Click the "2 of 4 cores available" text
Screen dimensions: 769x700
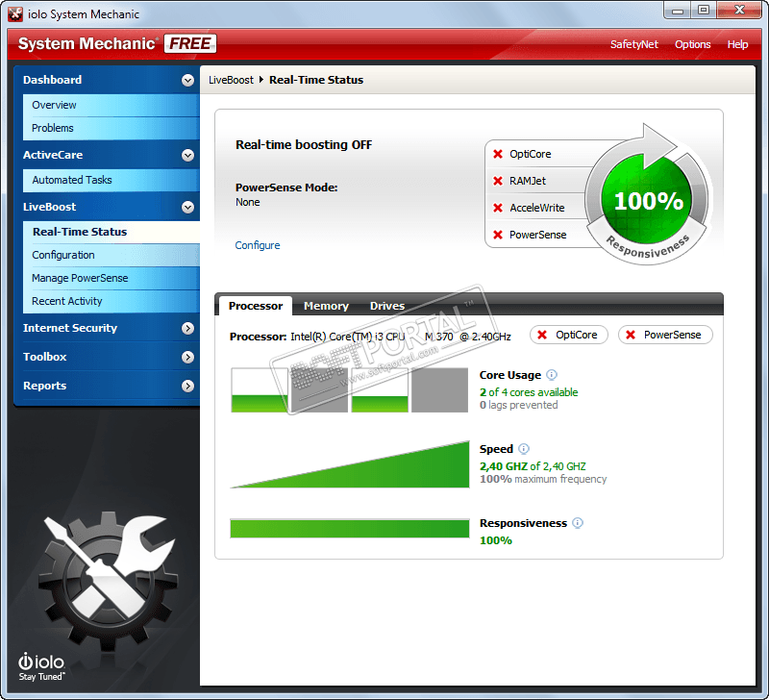tap(529, 392)
